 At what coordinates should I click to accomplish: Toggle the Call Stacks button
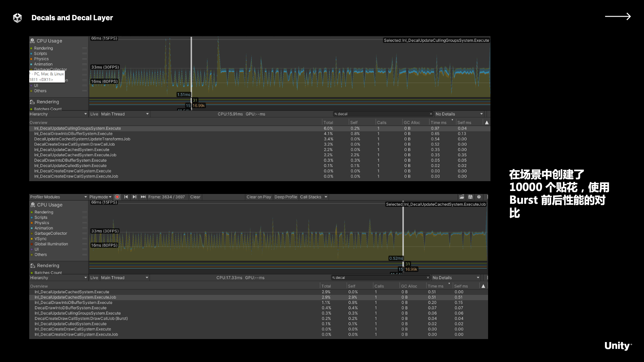(310, 197)
